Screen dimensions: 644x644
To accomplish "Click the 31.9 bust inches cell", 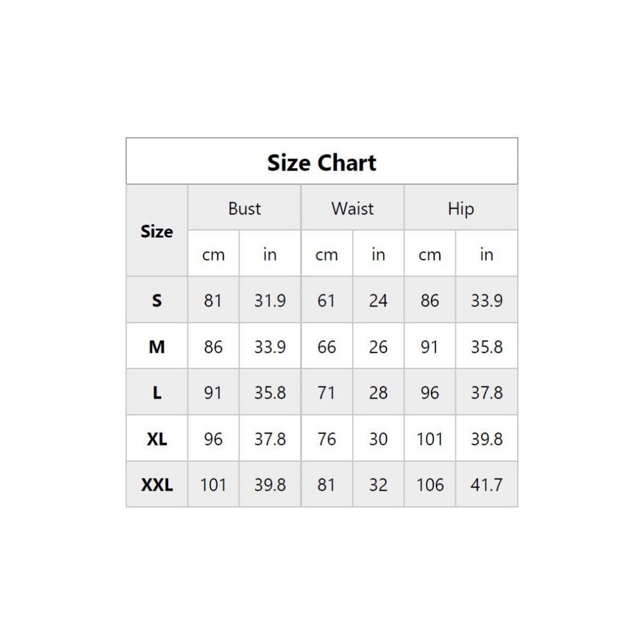I will [270, 300].
